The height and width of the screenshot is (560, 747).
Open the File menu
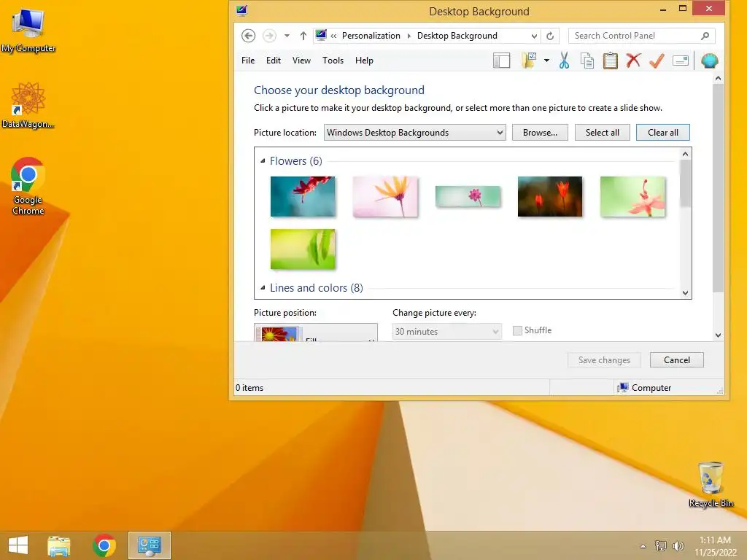248,61
